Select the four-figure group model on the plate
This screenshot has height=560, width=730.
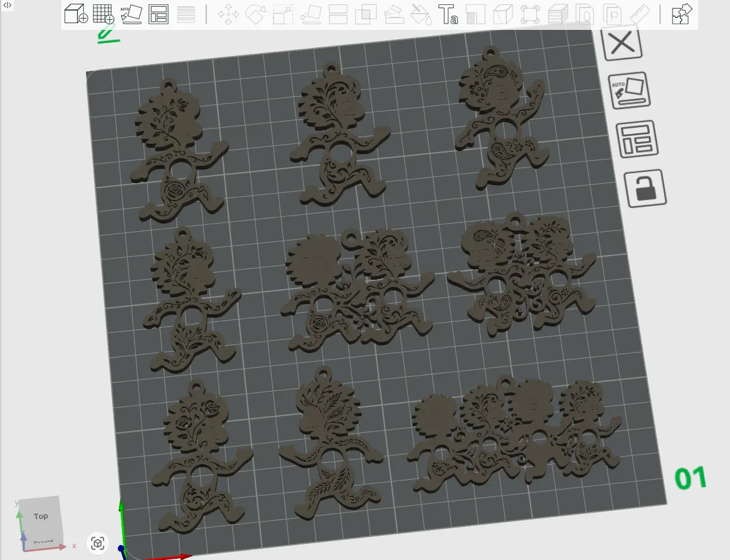(514, 435)
